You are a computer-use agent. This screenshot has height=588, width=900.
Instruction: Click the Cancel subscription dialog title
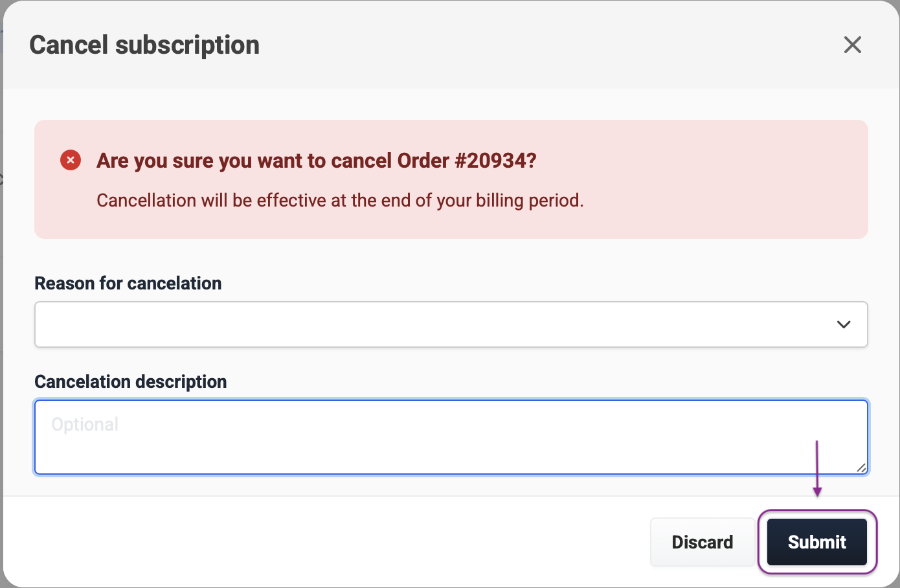coord(144,45)
